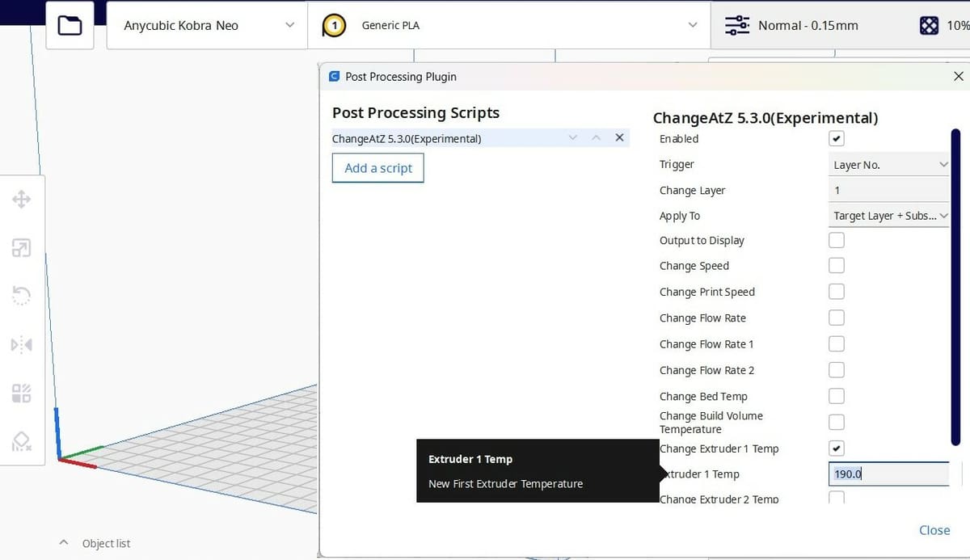The height and width of the screenshot is (560, 970).
Task: Uncheck Change Extruder 1 Temp checkbox
Action: [x=837, y=448]
